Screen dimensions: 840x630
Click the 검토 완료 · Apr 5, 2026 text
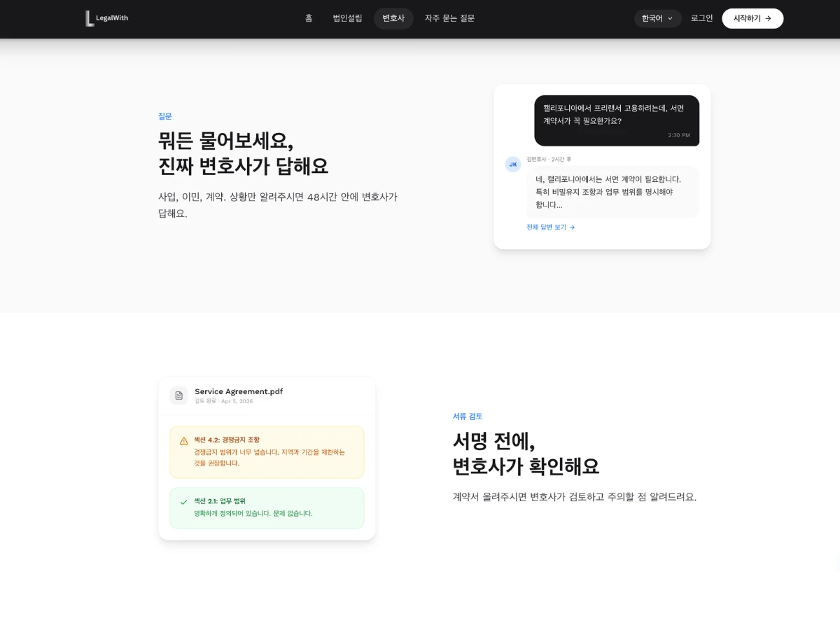click(x=224, y=401)
